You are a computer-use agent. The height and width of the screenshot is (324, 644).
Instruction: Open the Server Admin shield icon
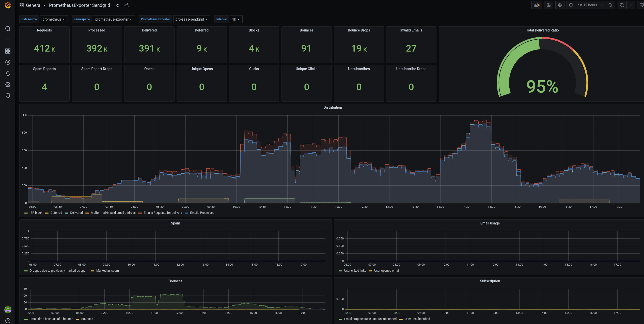[x=8, y=96]
